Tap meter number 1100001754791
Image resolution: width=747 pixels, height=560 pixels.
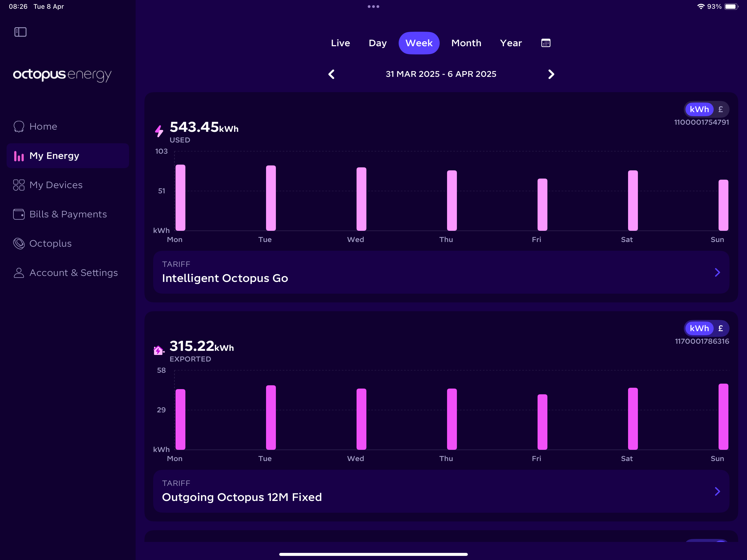pyautogui.click(x=701, y=122)
